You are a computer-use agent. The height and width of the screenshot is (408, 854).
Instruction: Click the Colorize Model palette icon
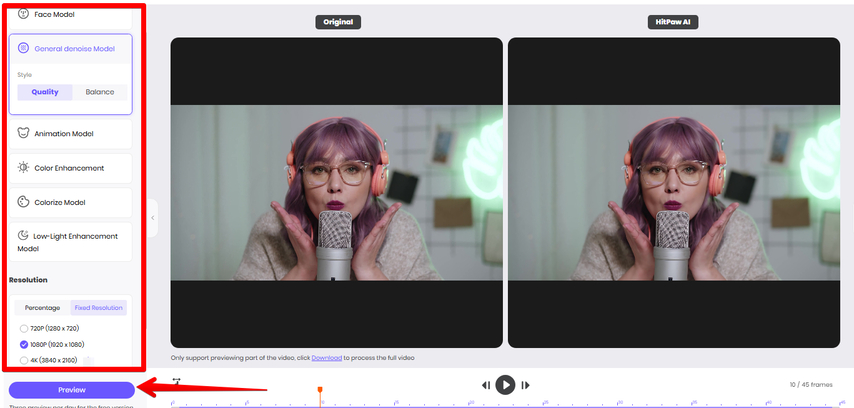click(23, 202)
